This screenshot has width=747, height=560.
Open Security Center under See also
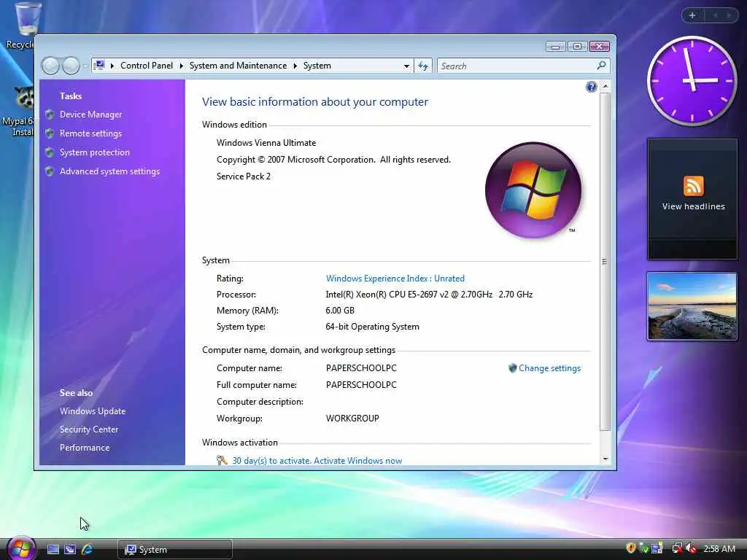(x=88, y=429)
